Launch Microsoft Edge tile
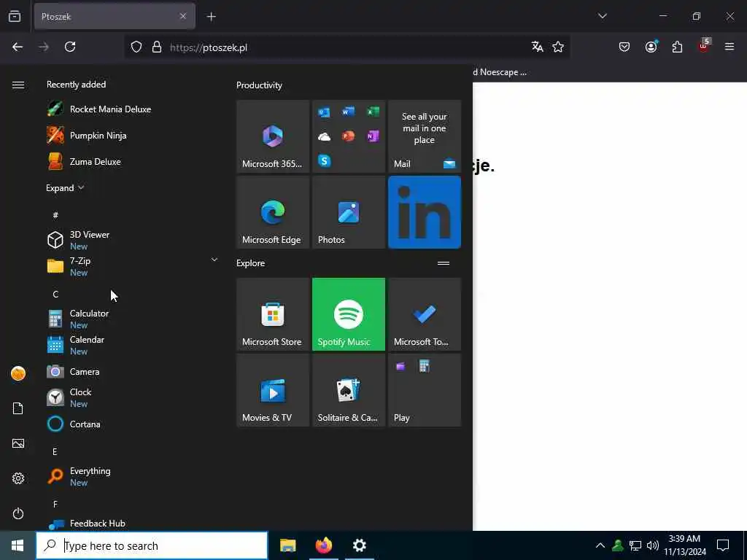Image resolution: width=747 pixels, height=560 pixels. 273,212
